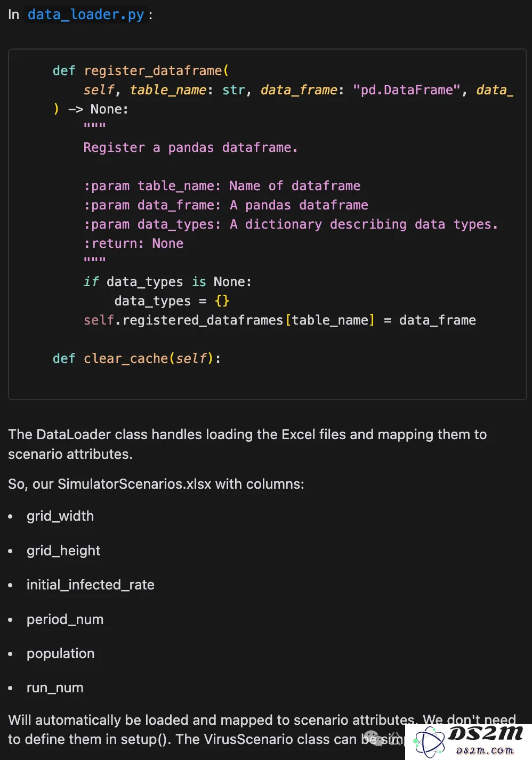Select the initial_infected_rate bullet item
532x760 pixels.
pyautogui.click(x=91, y=585)
